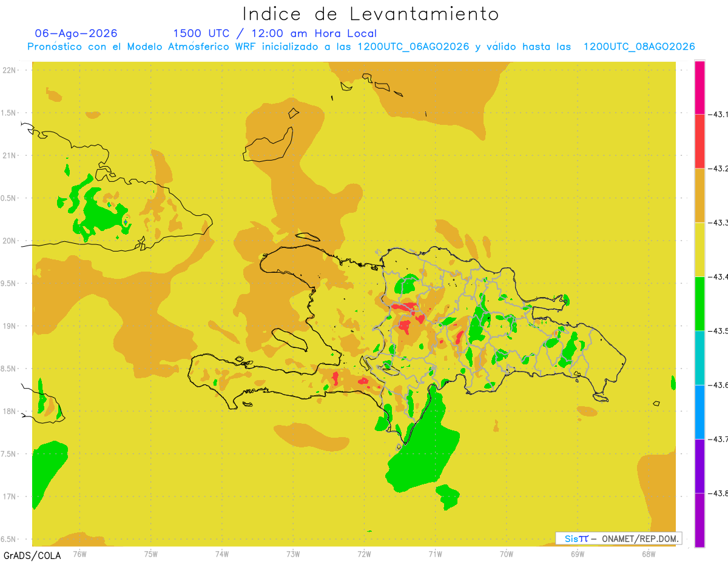The width and height of the screenshot is (728, 562).
Task: Click the '17N' latitude label
Action: coord(10,497)
